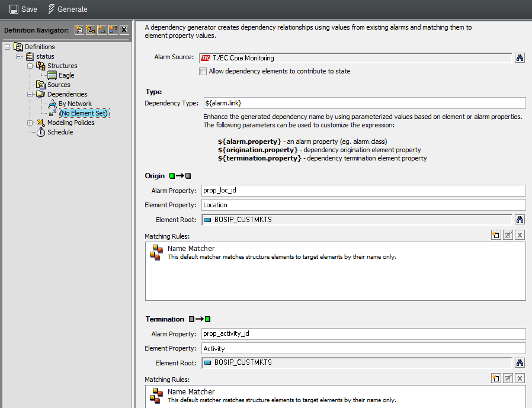This screenshot has width=532, height=408.
Task: Select Name Matcher in Origin Matching Rules
Action: (x=335, y=253)
